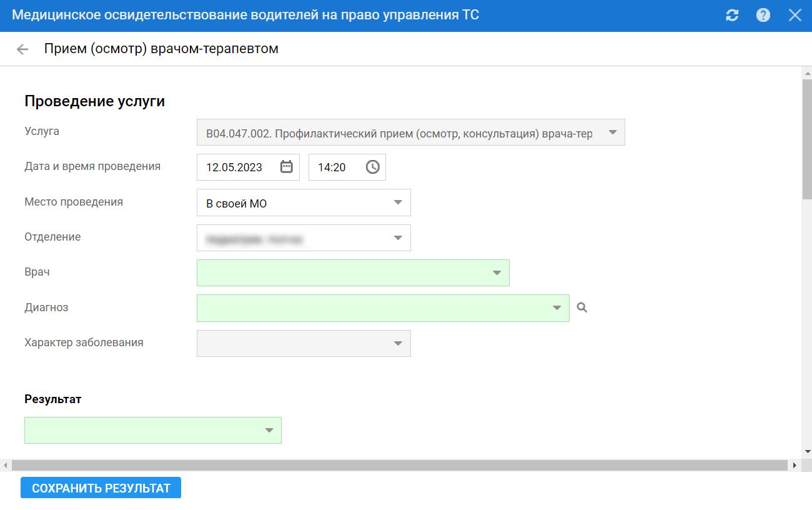Click the horizontal scrollbar left arrow
The image size is (812, 510).
pos(6,466)
